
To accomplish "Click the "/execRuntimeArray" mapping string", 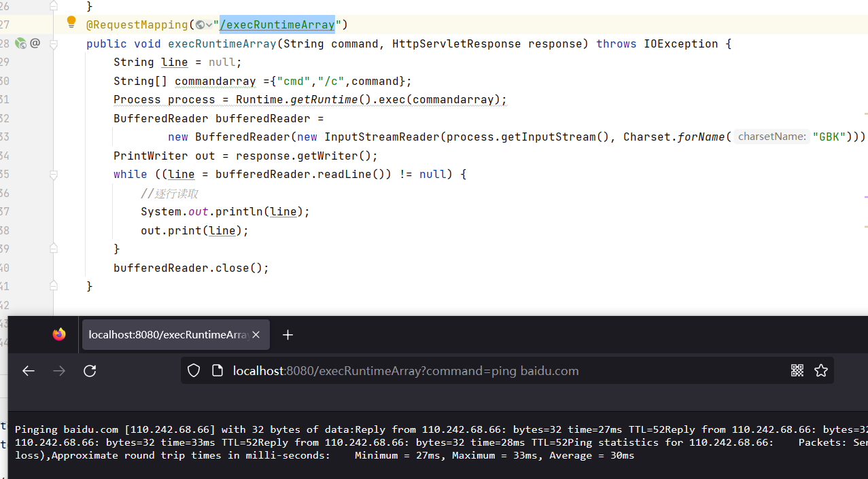I will click(x=277, y=25).
